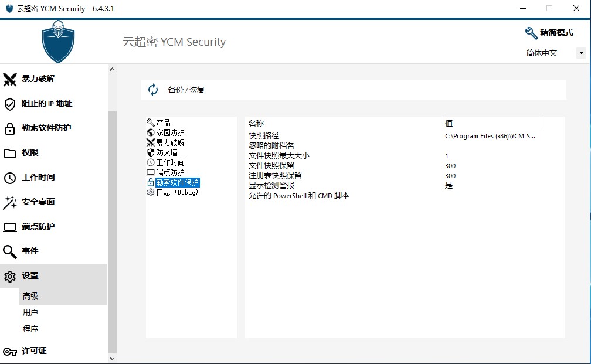Click the wrench icon next to 精简模式
The height and width of the screenshot is (364, 591).
click(531, 33)
